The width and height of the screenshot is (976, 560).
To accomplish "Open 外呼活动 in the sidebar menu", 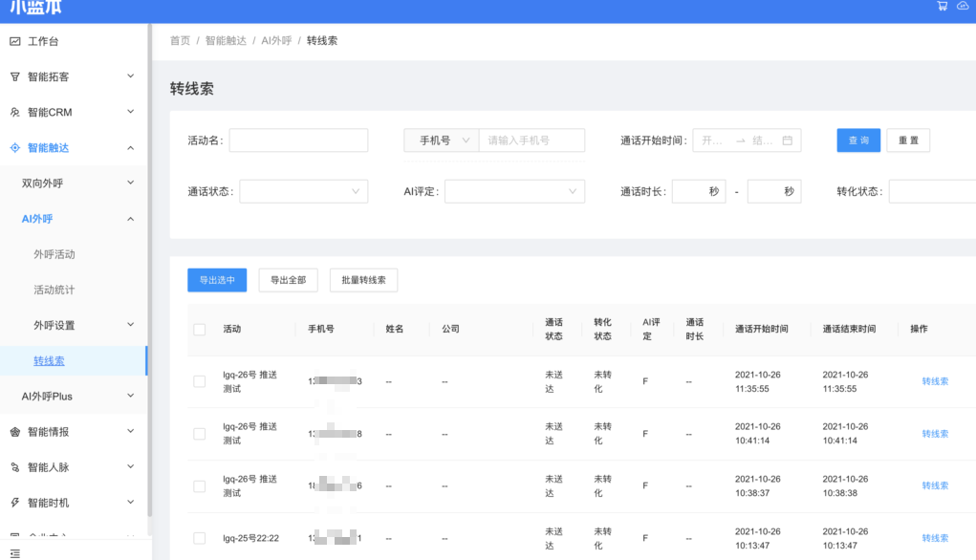I will coord(54,254).
